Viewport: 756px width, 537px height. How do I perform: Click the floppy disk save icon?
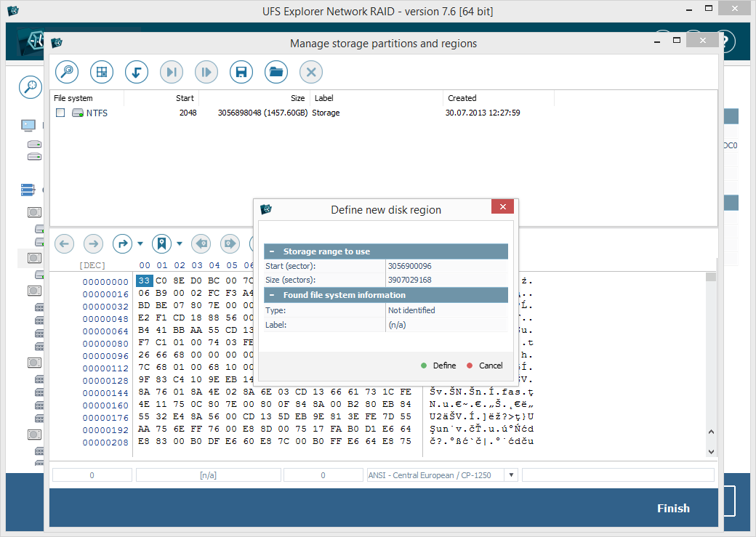(x=241, y=72)
